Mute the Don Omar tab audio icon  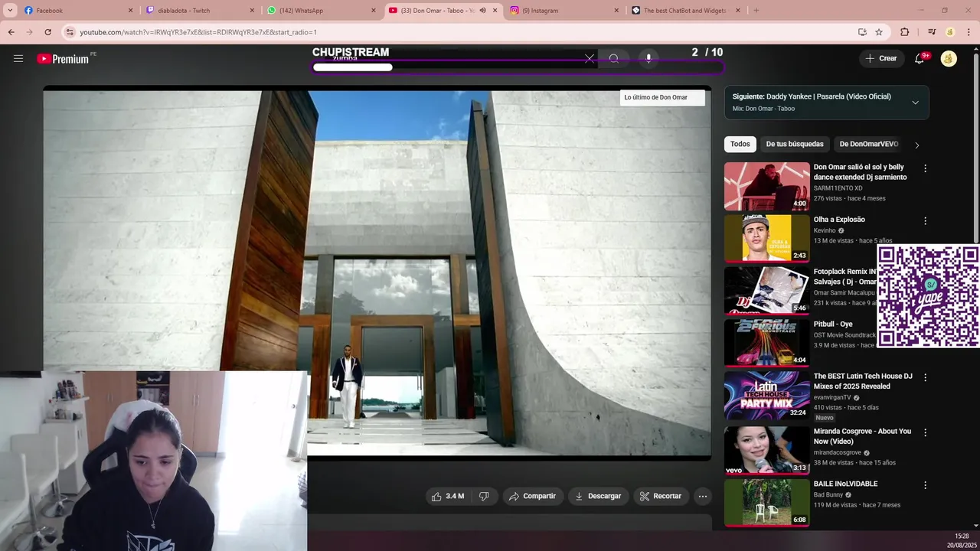click(482, 10)
